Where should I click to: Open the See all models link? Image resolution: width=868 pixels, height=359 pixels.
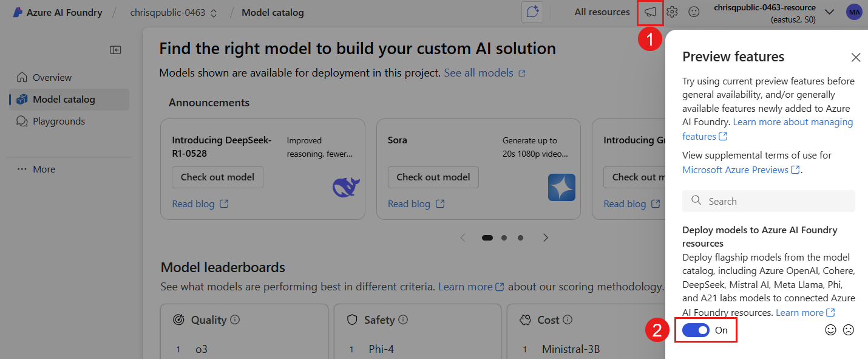tap(484, 73)
